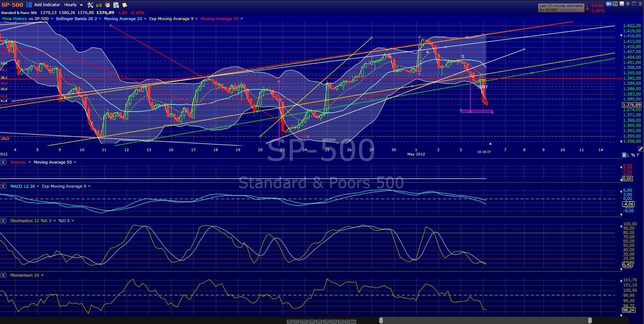Open the Hourly timeframe dropdown
Viewport: 644px width, 324px height.
coord(74,5)
